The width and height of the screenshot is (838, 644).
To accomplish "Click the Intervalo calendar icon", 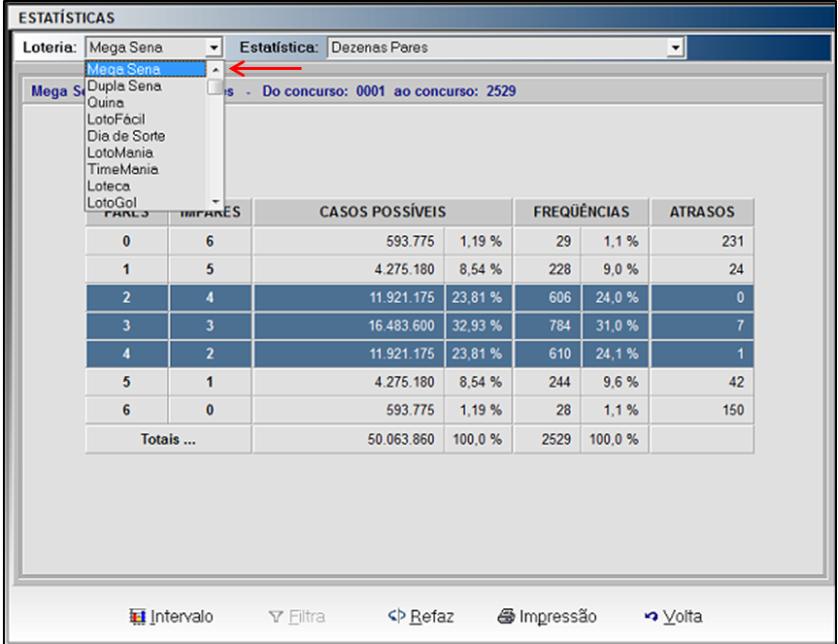I will click(x=137, y=616).
